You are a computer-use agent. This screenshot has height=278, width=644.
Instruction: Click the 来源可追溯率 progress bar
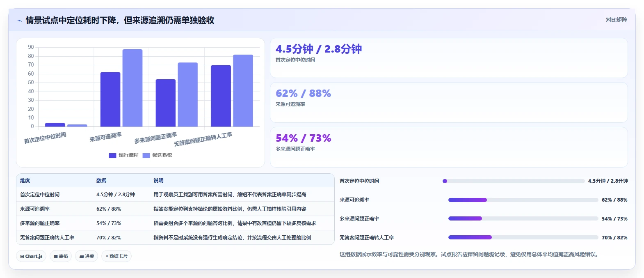pos(523,200)
